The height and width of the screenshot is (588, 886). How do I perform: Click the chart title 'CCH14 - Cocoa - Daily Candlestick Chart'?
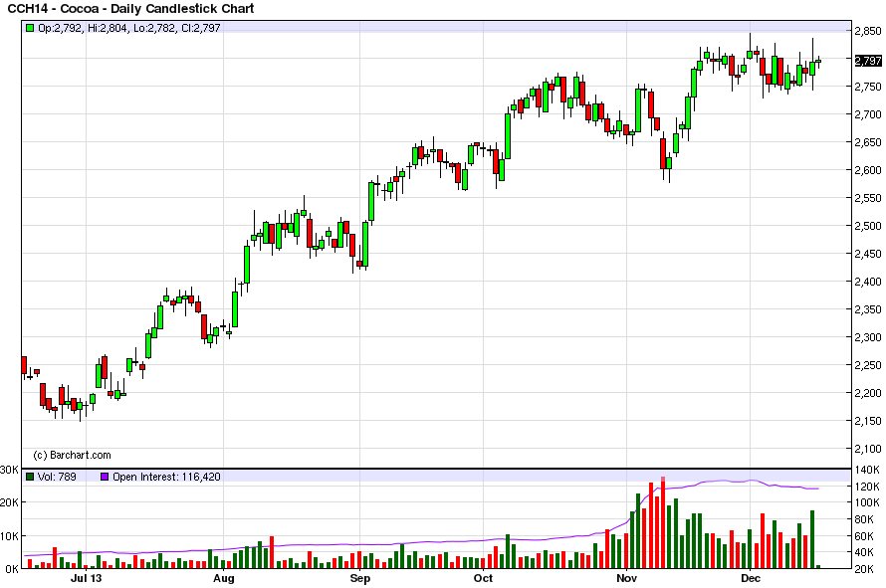tap(130, 9)
